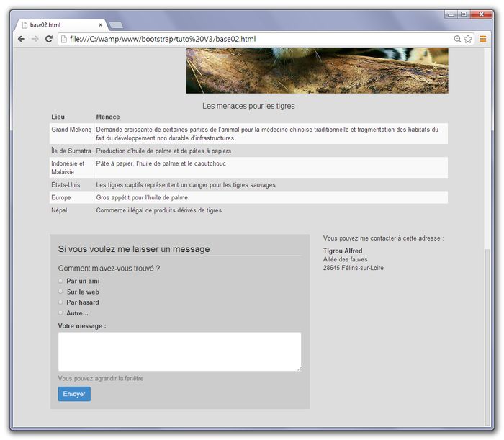504x440 pixels.
Task: Submit the form with the Envoyer button
Action: [74, 394]
